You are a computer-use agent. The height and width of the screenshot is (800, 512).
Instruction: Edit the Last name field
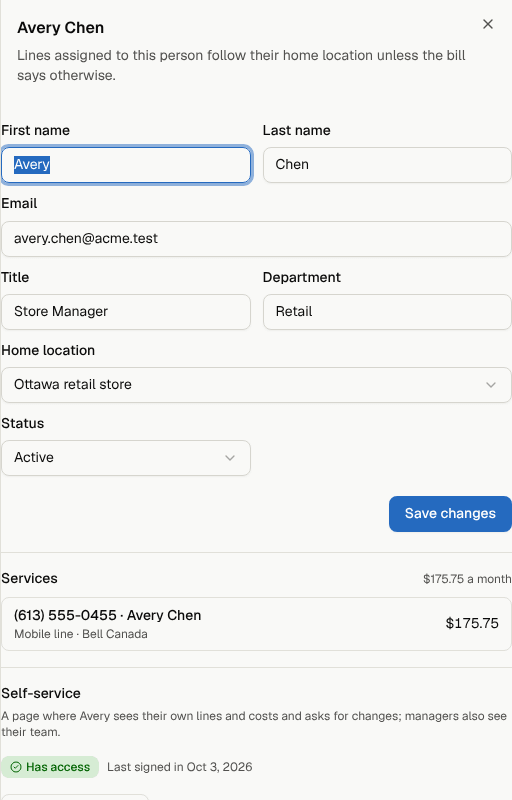[x=387, y=165]
